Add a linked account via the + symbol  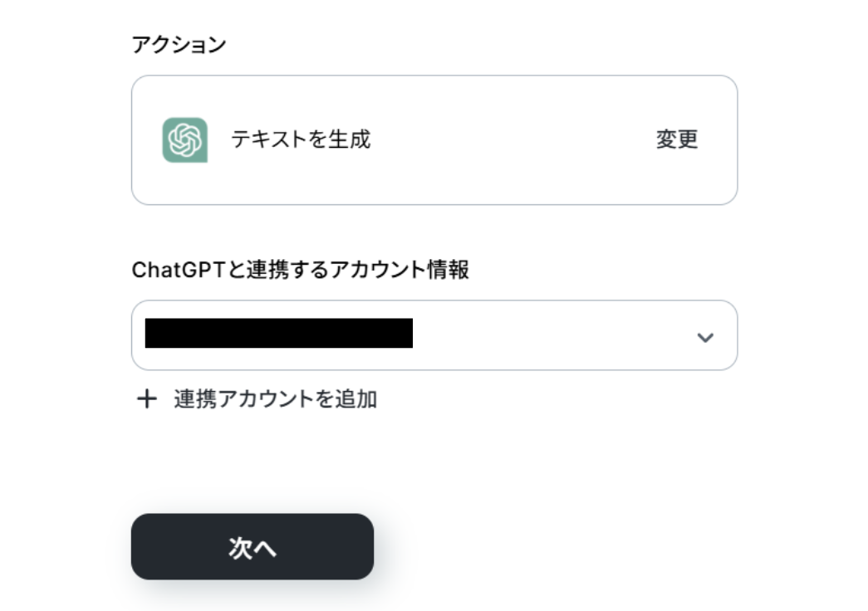pos(146,399)
